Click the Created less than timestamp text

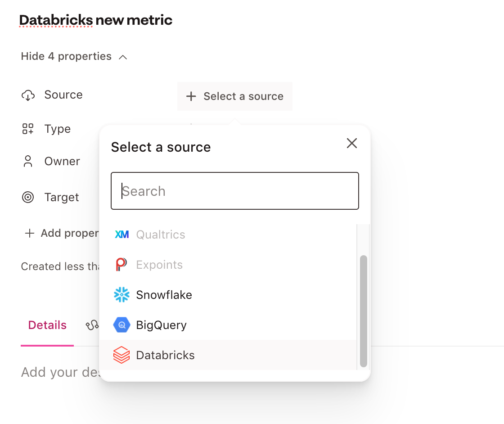(60, 266)
